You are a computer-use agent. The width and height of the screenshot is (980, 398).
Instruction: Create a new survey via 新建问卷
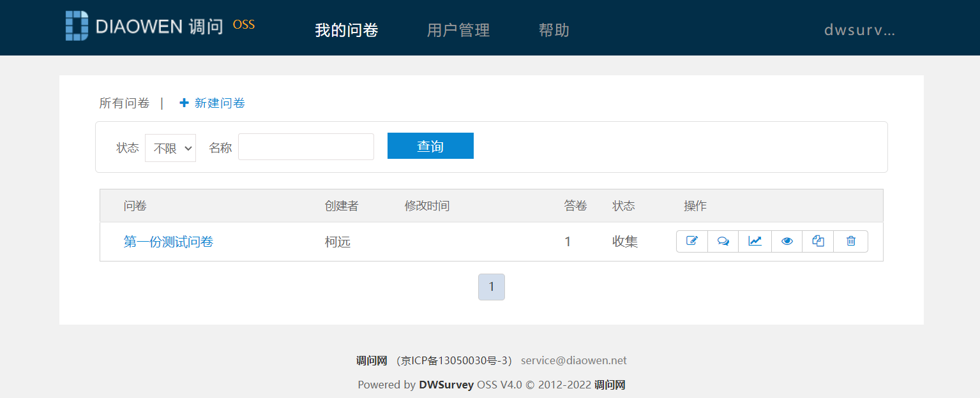click(x=220, y=103)
